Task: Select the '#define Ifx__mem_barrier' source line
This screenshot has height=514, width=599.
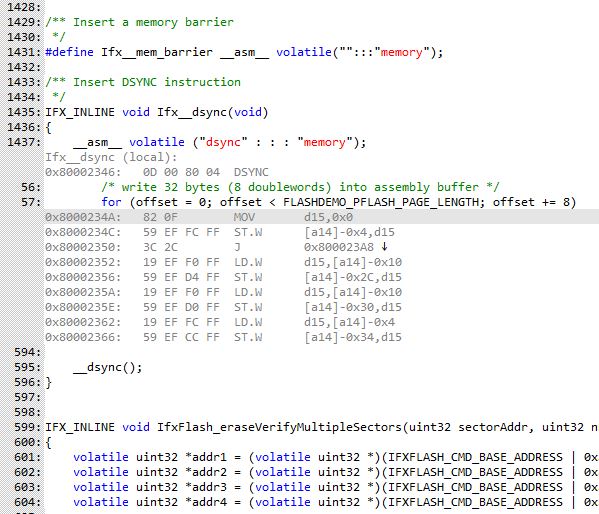Action: 244,52
